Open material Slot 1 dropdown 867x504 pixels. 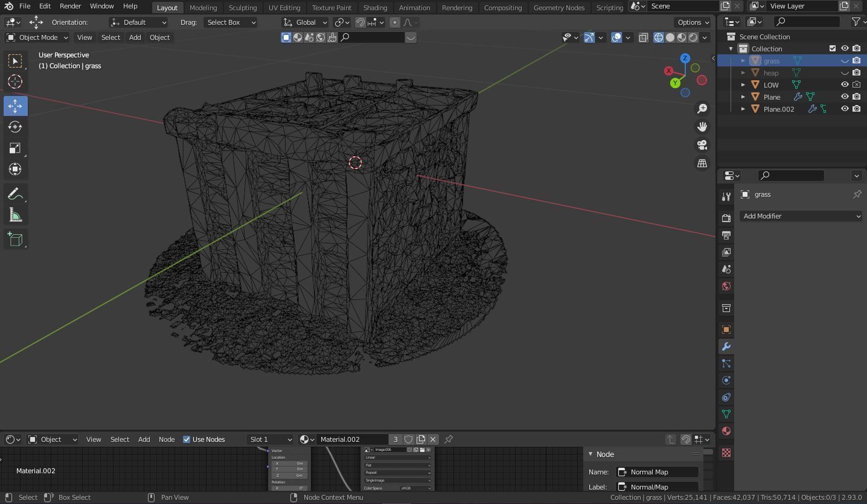pyautogui.click(x=270, y=439)
